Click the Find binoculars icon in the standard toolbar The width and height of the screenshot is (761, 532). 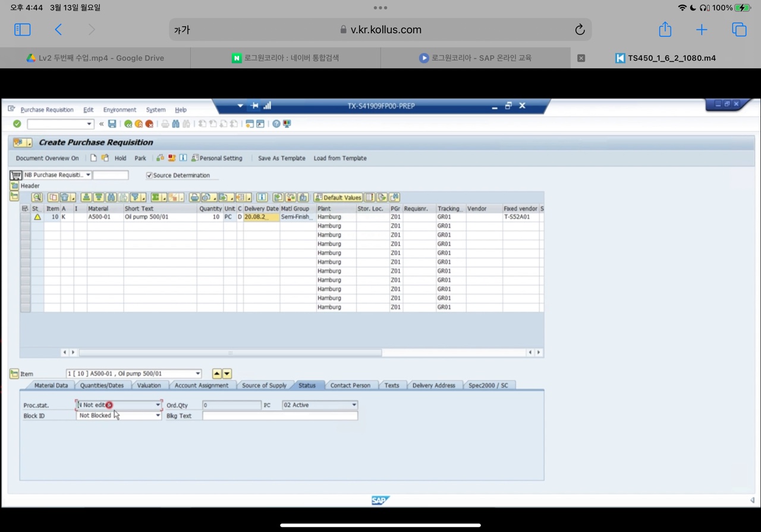pyautogui.click(x=176, y=124)
